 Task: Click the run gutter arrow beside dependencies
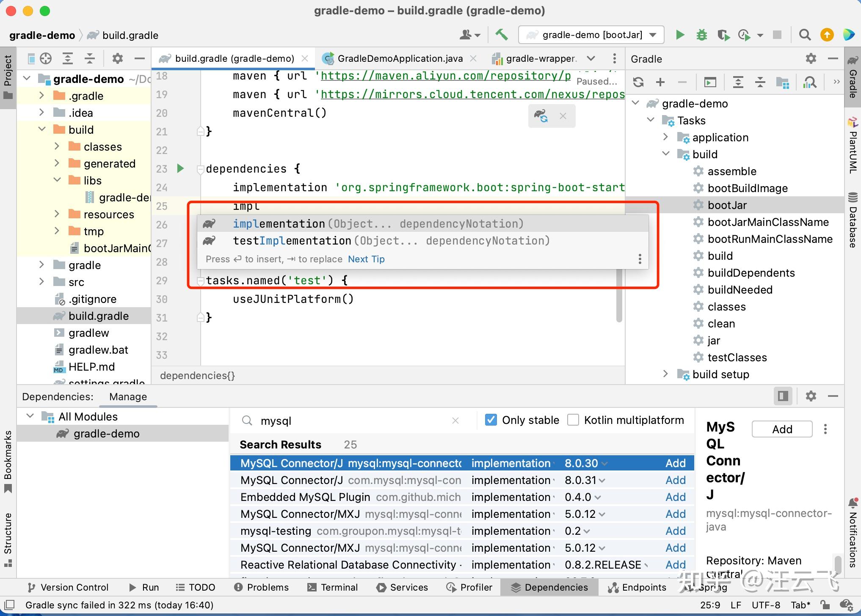coord(180,168)
